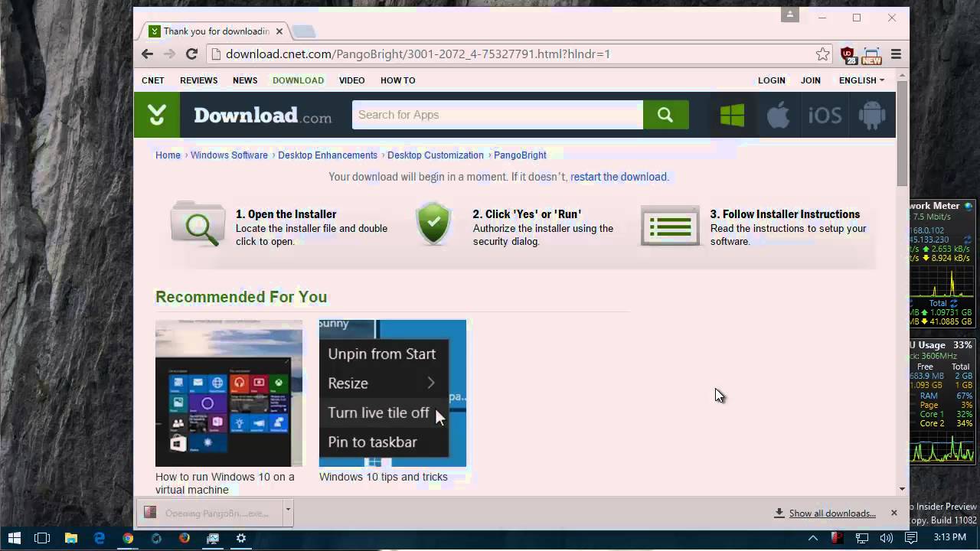Click the volume speaker tray icon
The width and height of the screenshot is (980, 551).
tap(887, 538)
